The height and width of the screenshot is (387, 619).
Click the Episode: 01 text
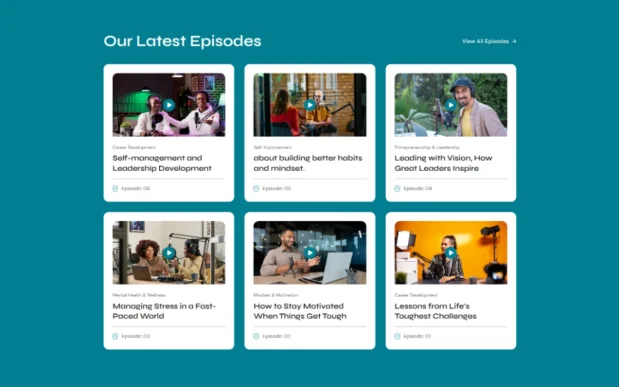coord(417,336)
